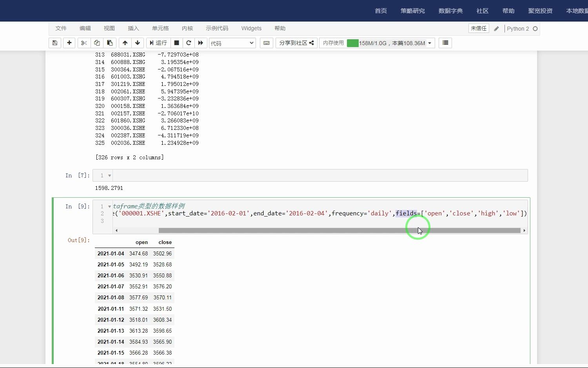Image resolution: width=588 pixels, height=368 pixels.
Task: Interrupt the kernel with stop icon
Action: (x=176, y=43)
